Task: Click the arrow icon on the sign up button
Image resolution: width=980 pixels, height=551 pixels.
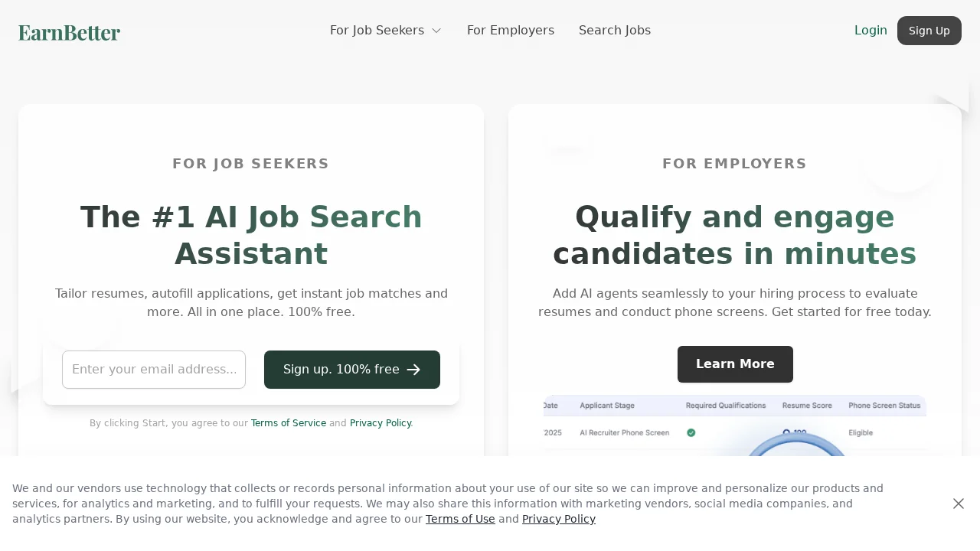Action: (413, 370)
